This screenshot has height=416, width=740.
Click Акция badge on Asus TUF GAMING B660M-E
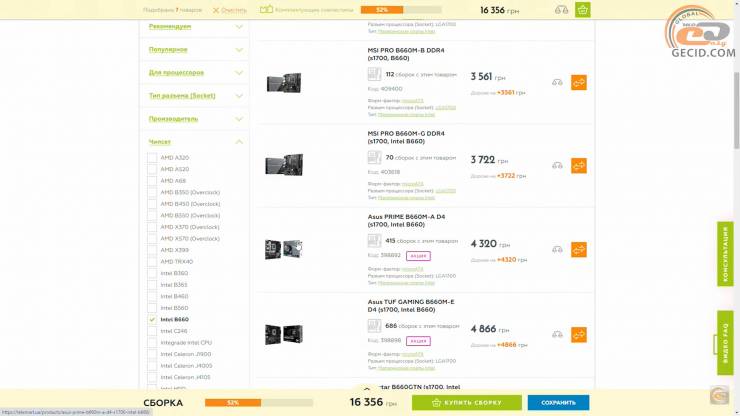coord(418,341)
